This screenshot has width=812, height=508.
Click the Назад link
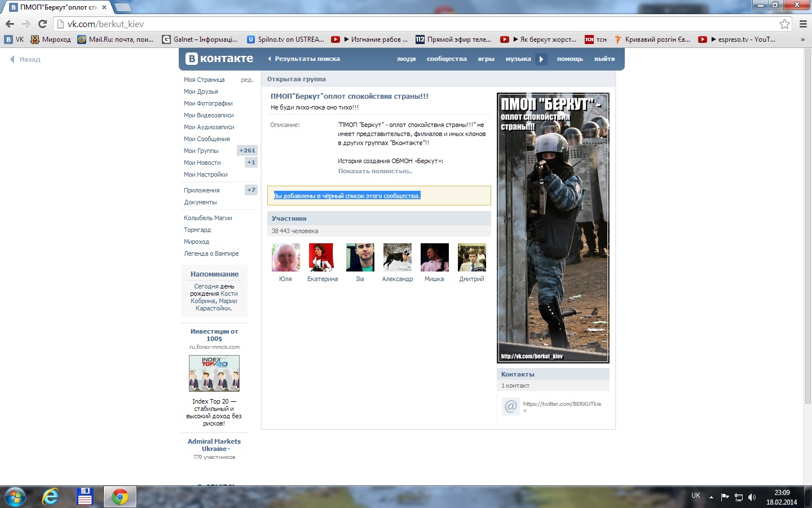(x=25, y=59)
